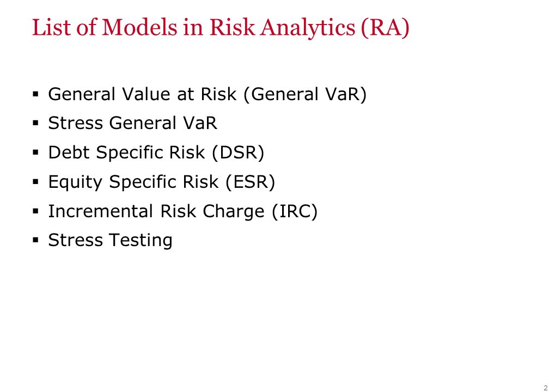Screen dimensions: 549x392
Task: Click the 'Stress Testing' bullet text
Action: [x=110, y=241]
